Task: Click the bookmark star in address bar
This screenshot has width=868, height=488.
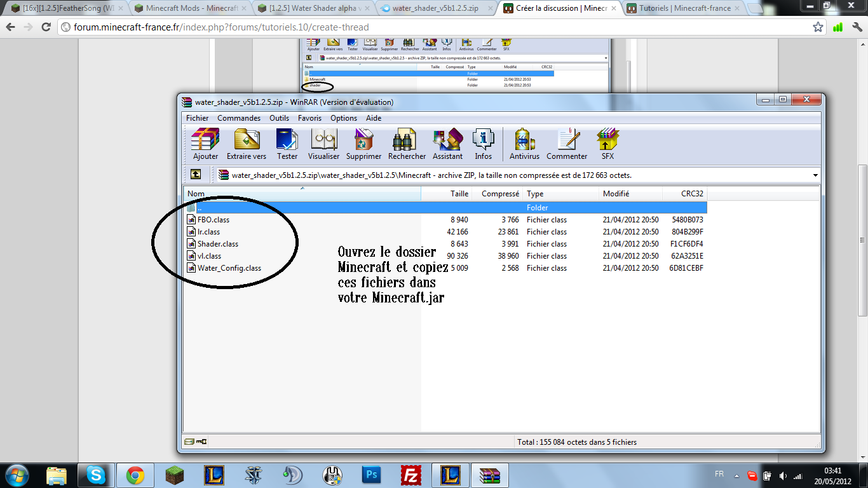Action: pos(818,27)
